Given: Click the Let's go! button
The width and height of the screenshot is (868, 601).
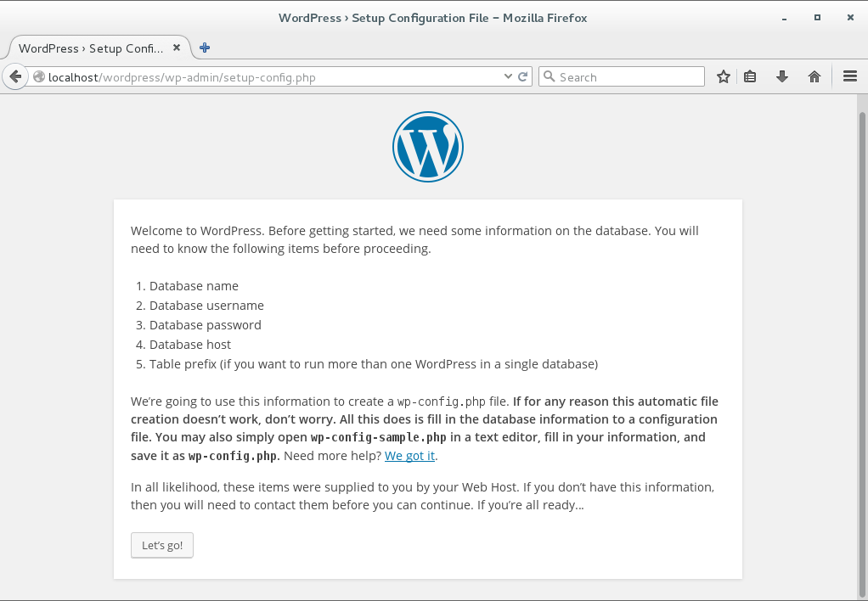Looking at the screenshot, I should point(161,545).
